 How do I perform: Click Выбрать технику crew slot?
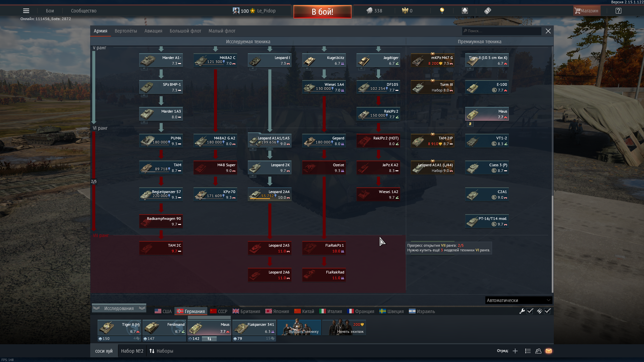(x=299, y=327)
